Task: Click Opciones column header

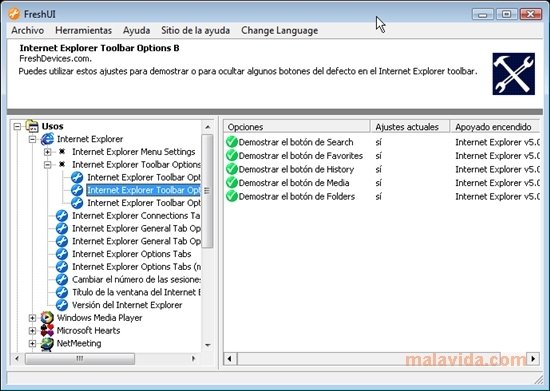Action: pyautogui.click(x=297, y=127)
